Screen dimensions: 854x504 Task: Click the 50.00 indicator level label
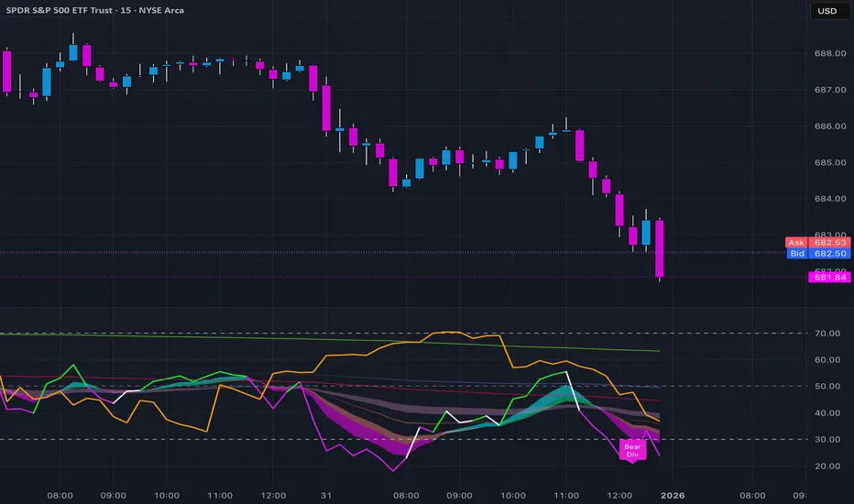827,387
